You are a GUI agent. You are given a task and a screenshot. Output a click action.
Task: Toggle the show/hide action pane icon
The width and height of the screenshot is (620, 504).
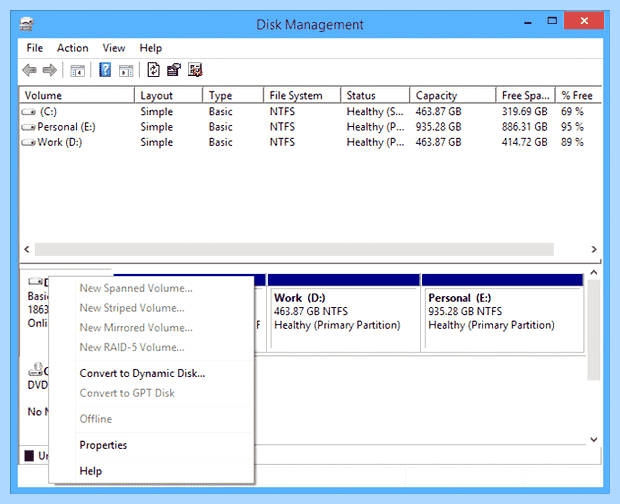(126, 71)
